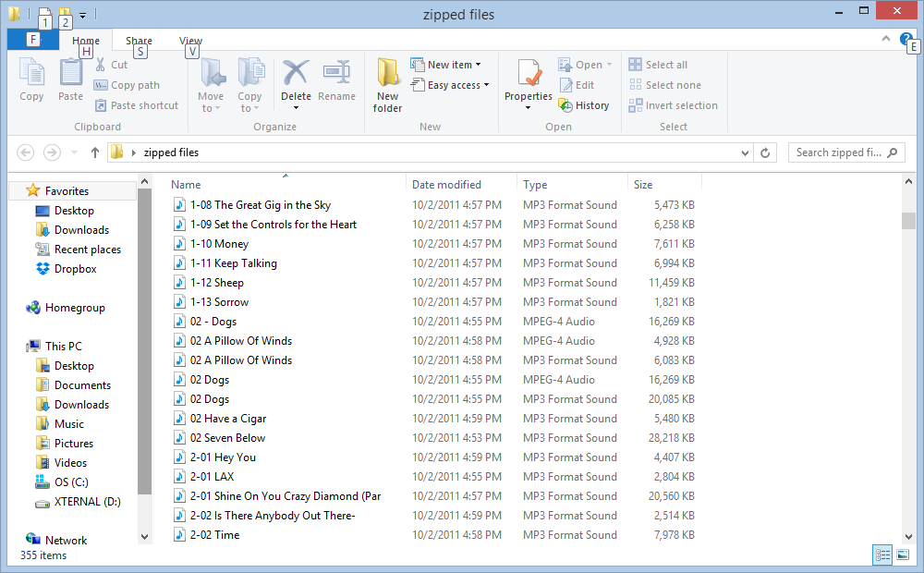
Task: Click the navigation pane scrollbar thumb
Action: (144, 342)
